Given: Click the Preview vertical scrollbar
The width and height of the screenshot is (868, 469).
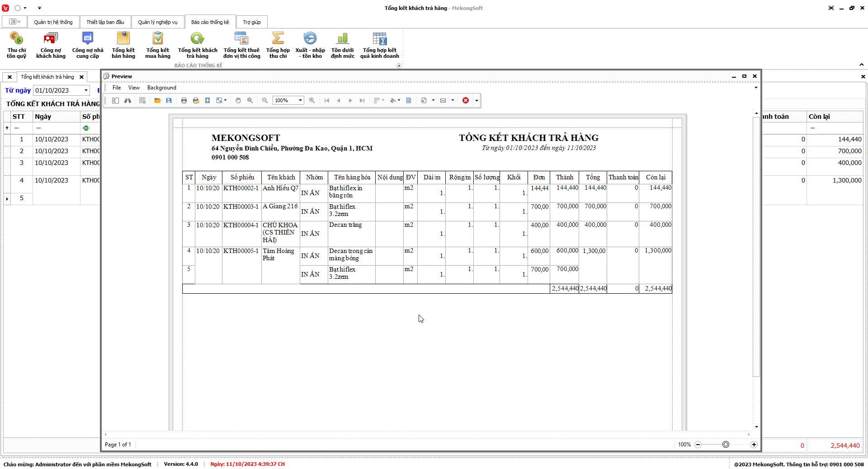Looking at the screenshot, I should click(x=756, y=246).
